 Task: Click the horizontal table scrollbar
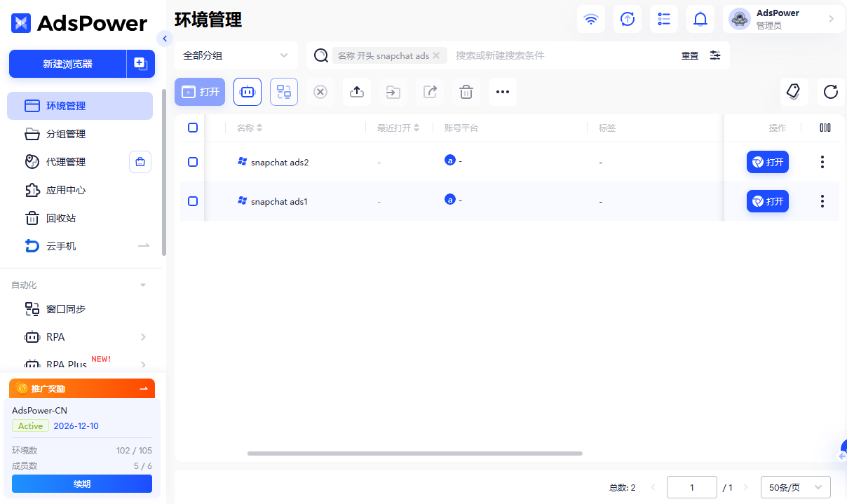click(x=415, y=454)
